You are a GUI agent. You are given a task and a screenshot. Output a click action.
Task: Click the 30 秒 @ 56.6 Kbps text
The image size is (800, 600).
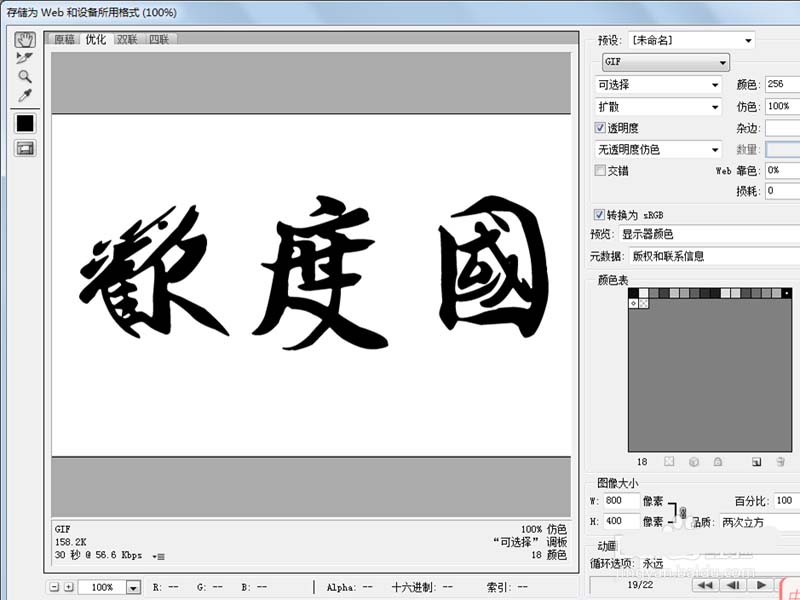click(x=98, y=555)
